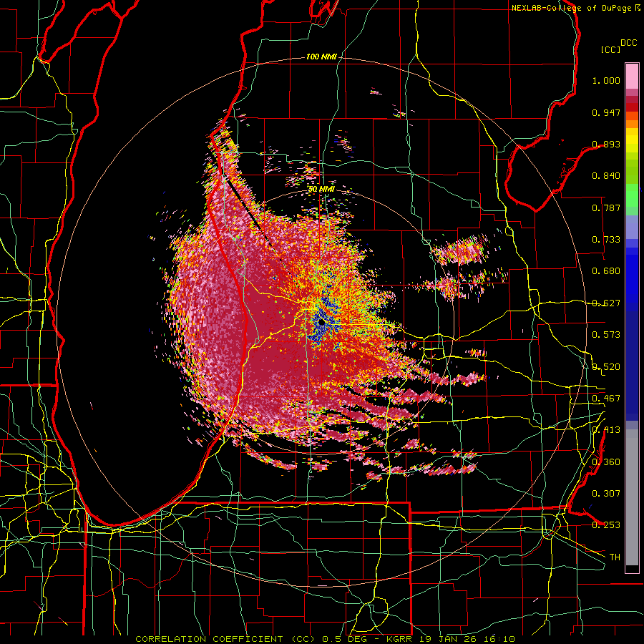
Task: Click the 0.5 DEG elevation text in caption
Action: [346, 639]
